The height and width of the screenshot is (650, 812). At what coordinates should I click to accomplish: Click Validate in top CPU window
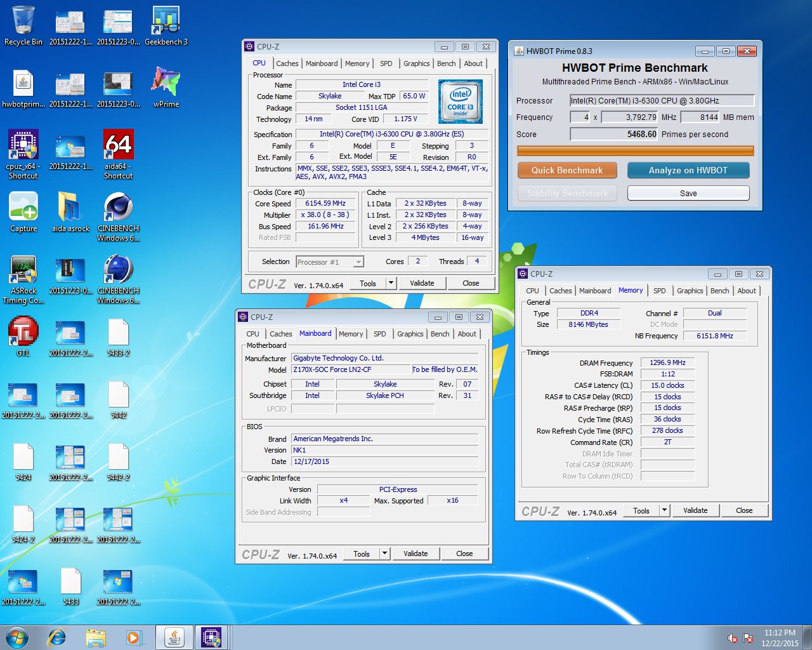click(x=422, y=283)
